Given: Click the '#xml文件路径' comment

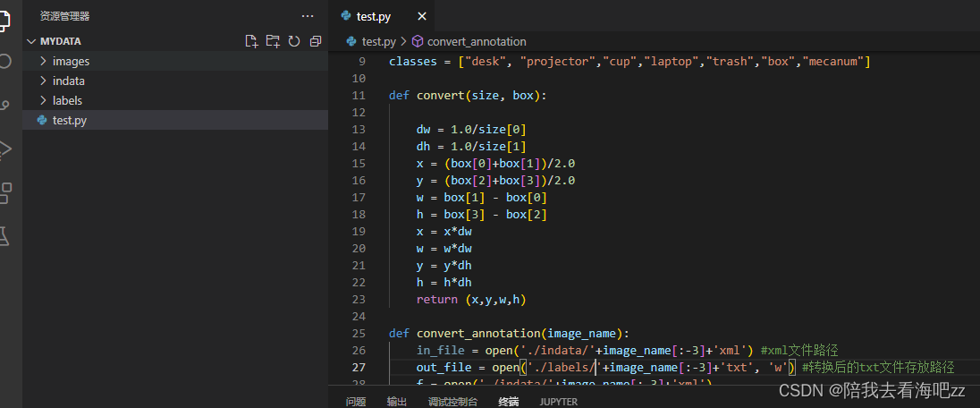Looking at the screenshot, I should [799, 350].
